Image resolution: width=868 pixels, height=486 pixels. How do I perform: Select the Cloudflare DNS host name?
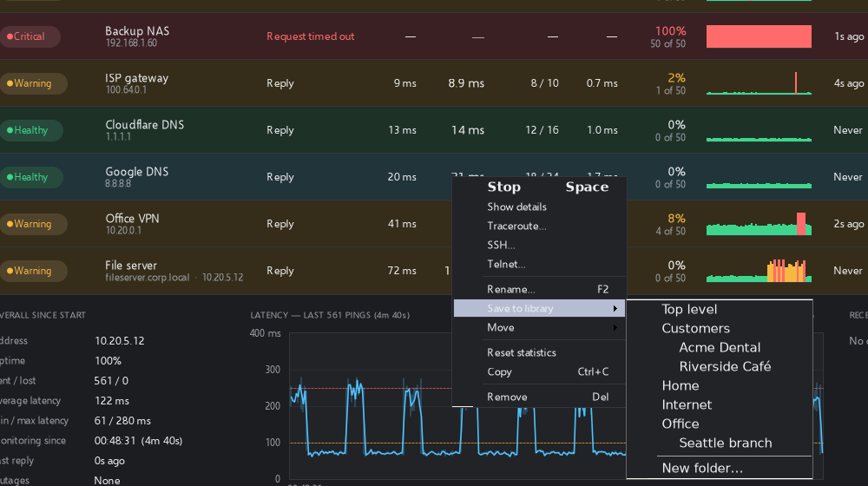144,125
